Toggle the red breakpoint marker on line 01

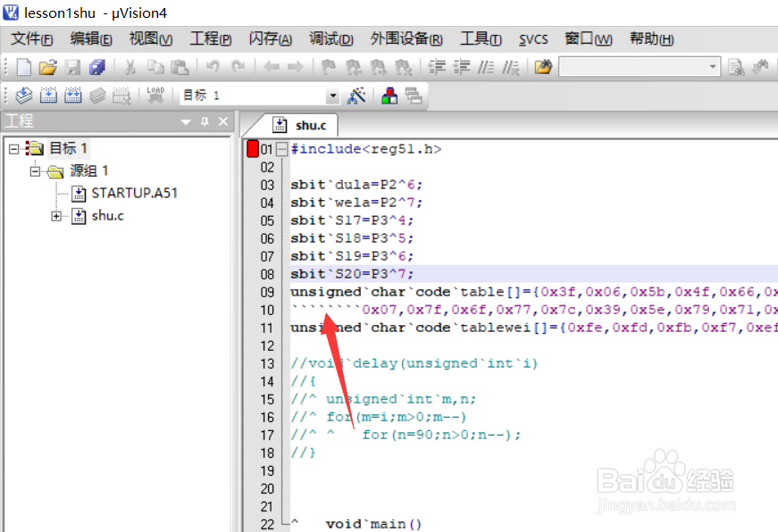tap(253, 149)
